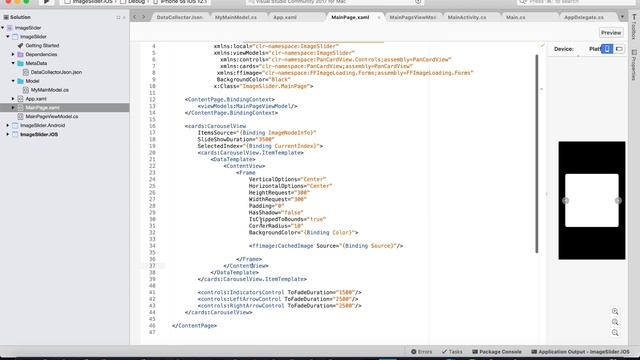Select MyMainModel.cs in solution tree
Screen dimensions: 640x360
49,90
